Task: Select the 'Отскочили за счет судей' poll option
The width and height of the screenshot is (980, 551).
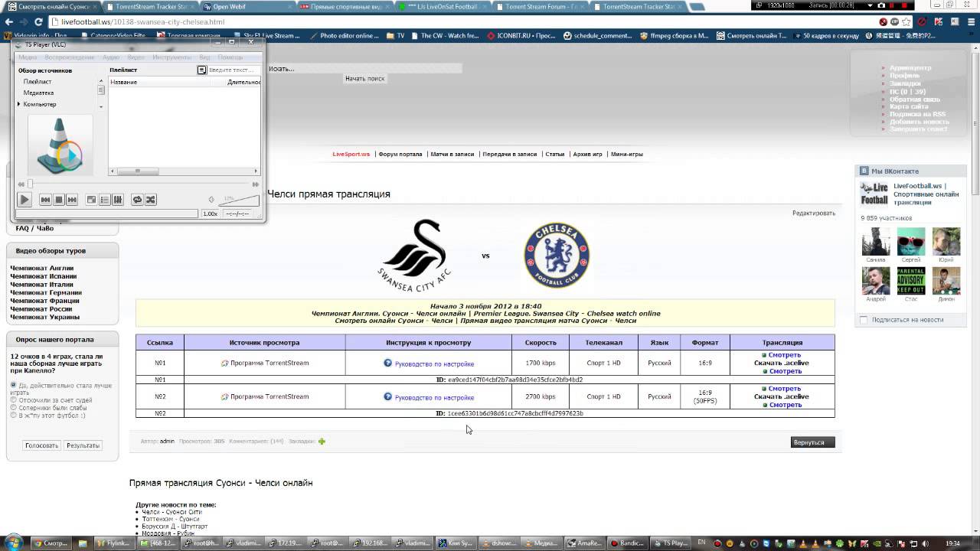Action: [x=13, y=399]
